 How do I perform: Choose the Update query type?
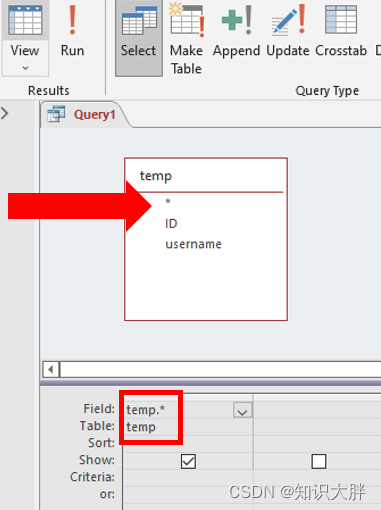click(288, 32)
